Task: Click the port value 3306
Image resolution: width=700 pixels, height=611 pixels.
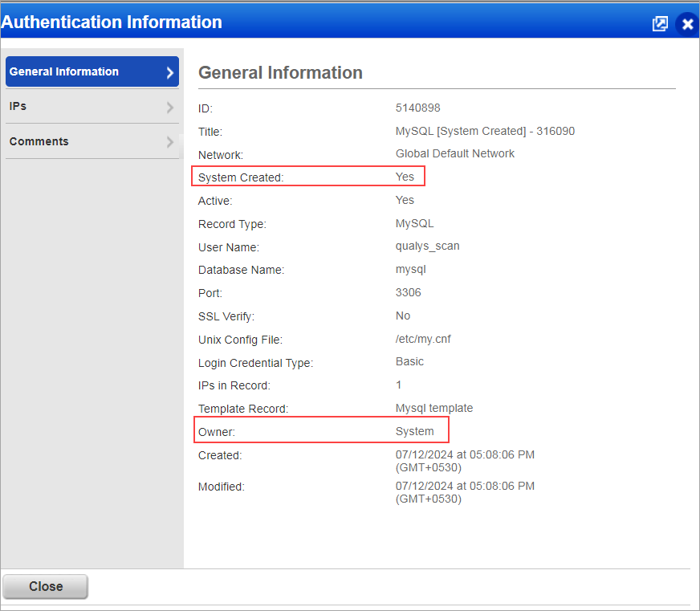Action: click(408, 293)
